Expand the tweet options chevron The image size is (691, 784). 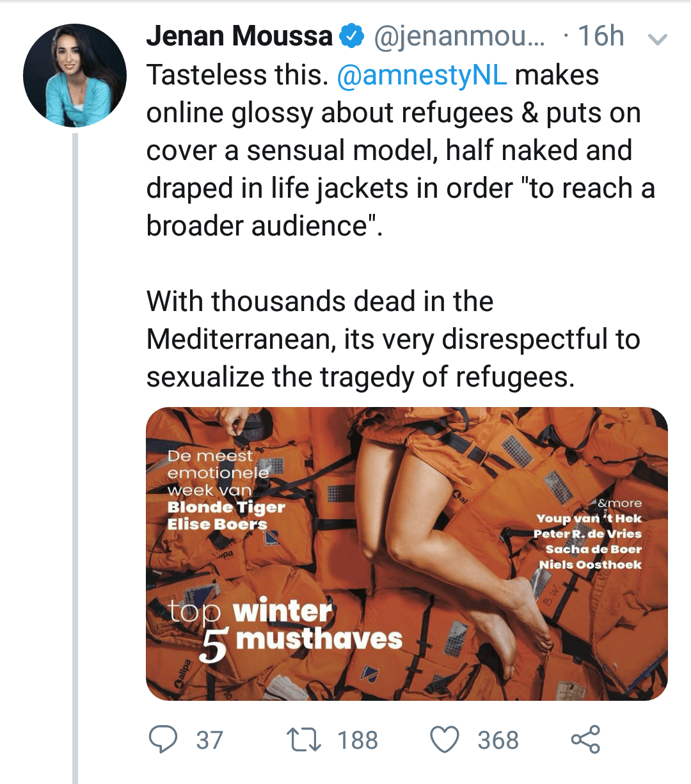click(658, 40)
